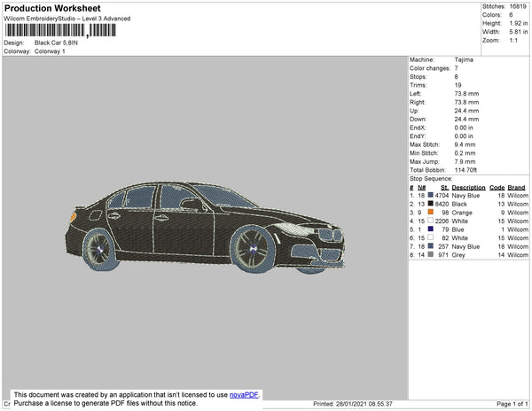This screenshot has height=411, width=532.
Task: Click the EndY value '0.00 in'
Action: [464, 136]
